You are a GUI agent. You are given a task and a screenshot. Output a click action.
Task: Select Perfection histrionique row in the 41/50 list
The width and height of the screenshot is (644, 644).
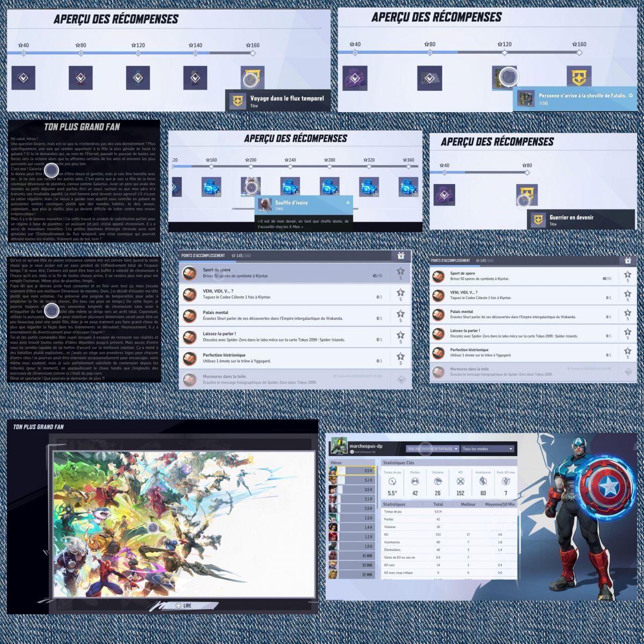click(294, 358)
